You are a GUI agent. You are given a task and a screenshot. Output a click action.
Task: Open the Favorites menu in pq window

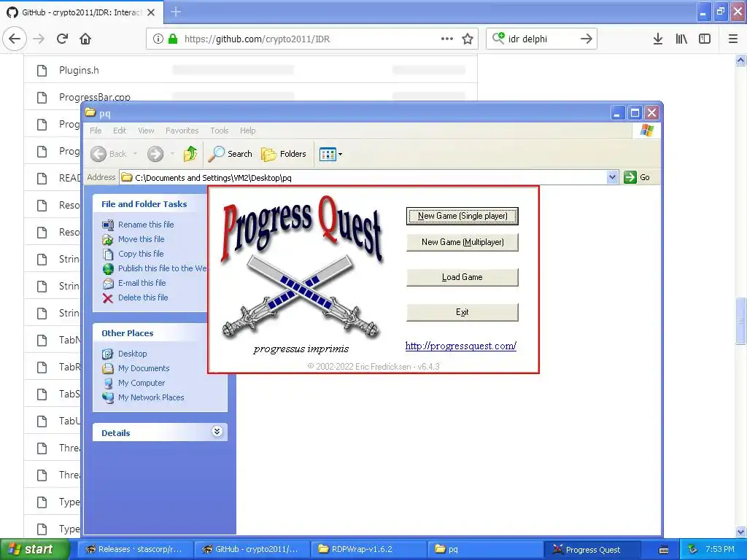182,131
